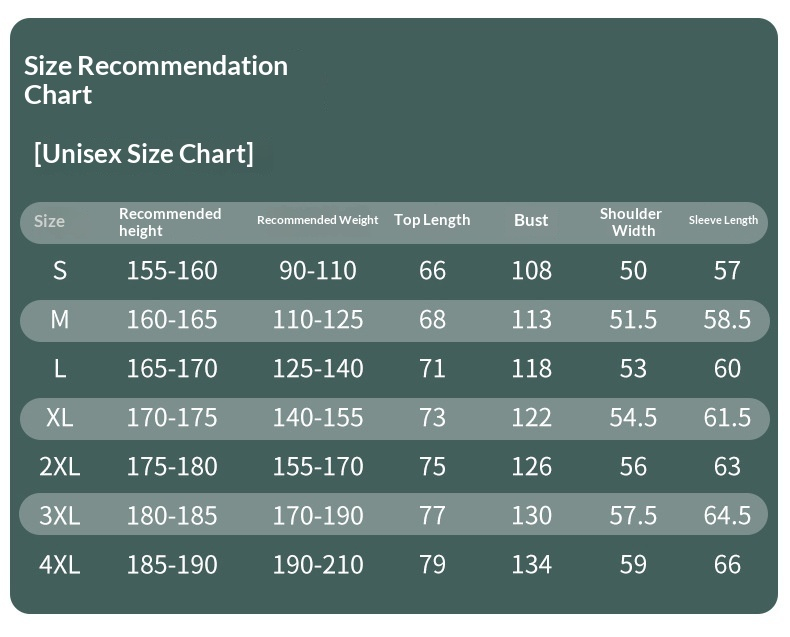Select the Bust column header
This screenshot has width=790, height=637.
(531, 220)
